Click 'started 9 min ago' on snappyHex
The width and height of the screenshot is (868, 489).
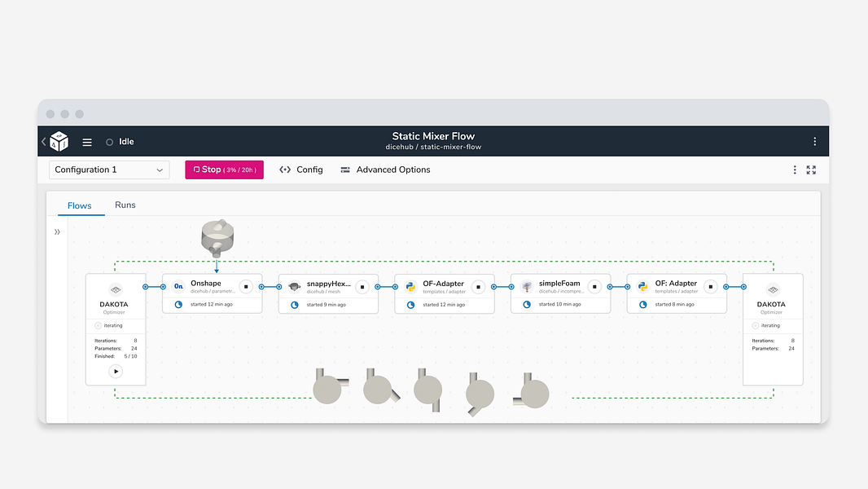click(326, 305)
